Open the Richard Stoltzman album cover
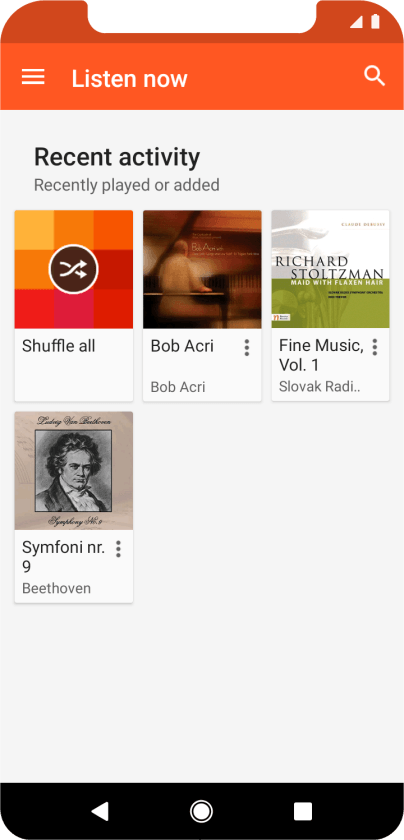Screen dimensions: 404x840 point(330,269)
